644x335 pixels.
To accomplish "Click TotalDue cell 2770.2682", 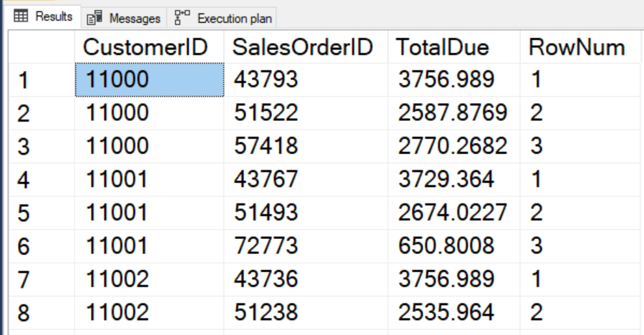I will pos(454,146).
